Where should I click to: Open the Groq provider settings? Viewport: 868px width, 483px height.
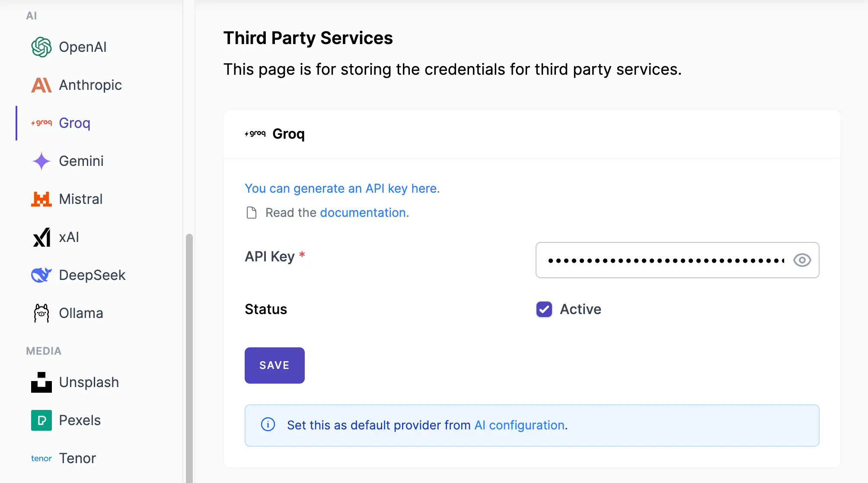coord(74,123)
